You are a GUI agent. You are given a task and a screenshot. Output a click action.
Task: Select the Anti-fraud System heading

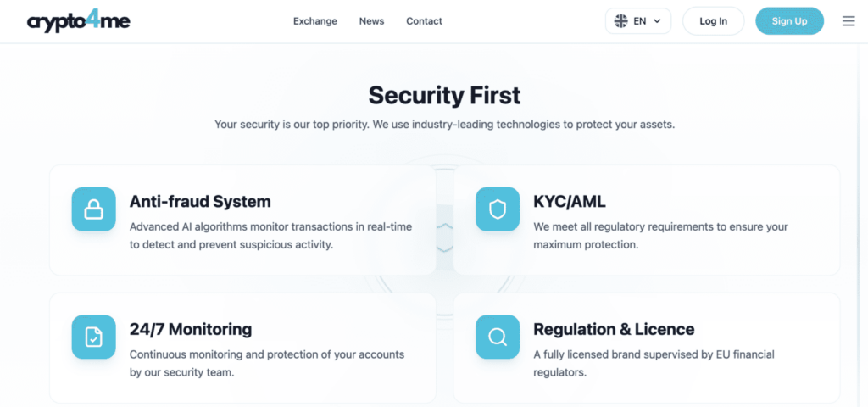pyautogui.click(x=200, y=202)
